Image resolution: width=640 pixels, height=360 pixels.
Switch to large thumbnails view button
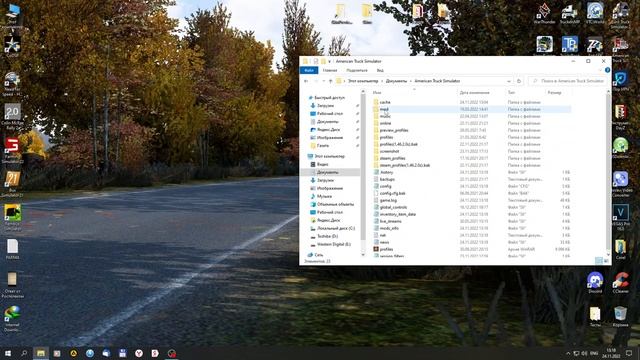(606, 260)
